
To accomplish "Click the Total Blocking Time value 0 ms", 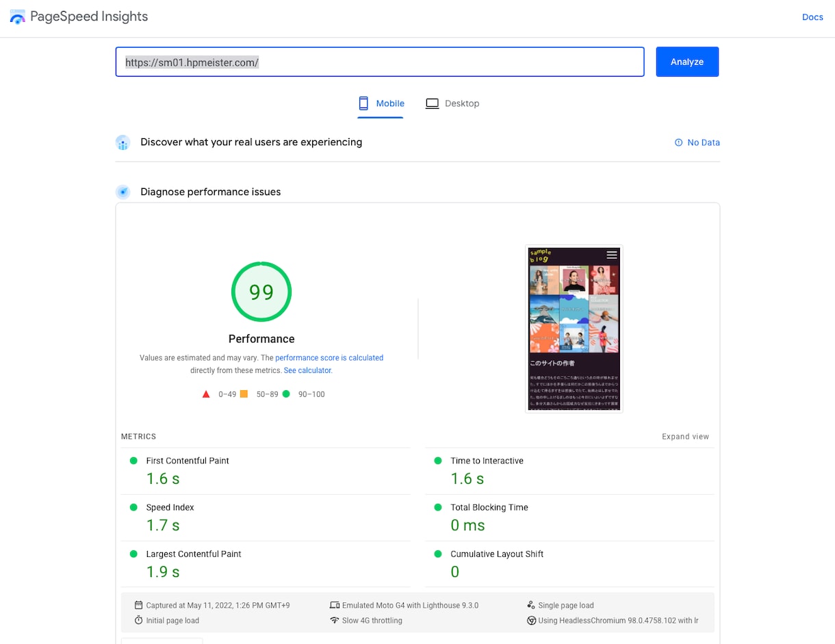I will 467,526.
